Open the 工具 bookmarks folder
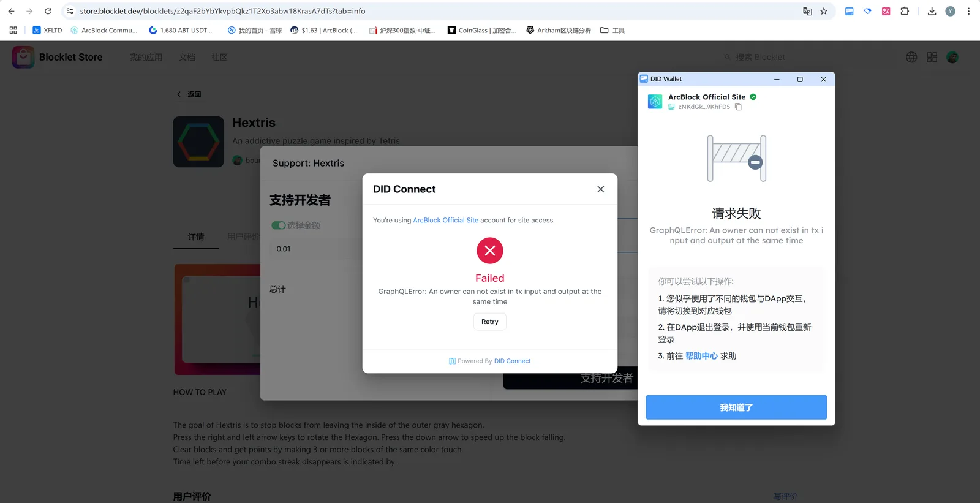Screen dimensions: 980x503 pyautogui.click(x=612, y=30)
